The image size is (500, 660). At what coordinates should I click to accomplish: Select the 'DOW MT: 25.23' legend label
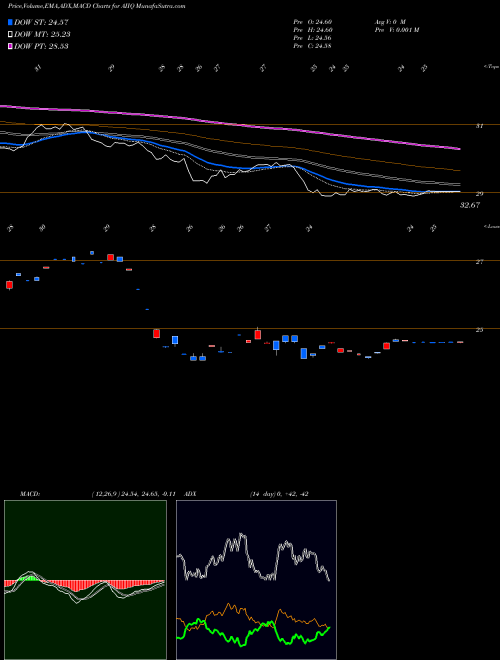pos(42,34)
